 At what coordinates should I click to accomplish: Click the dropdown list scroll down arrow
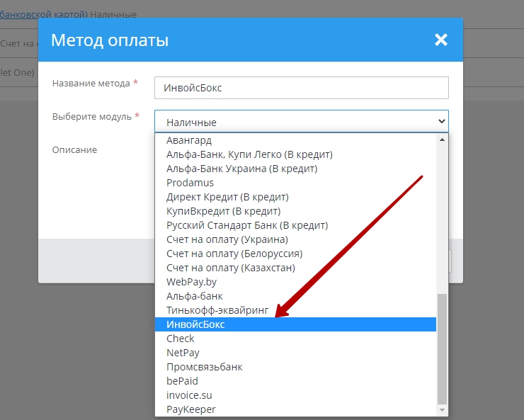[x=443, y=409]
